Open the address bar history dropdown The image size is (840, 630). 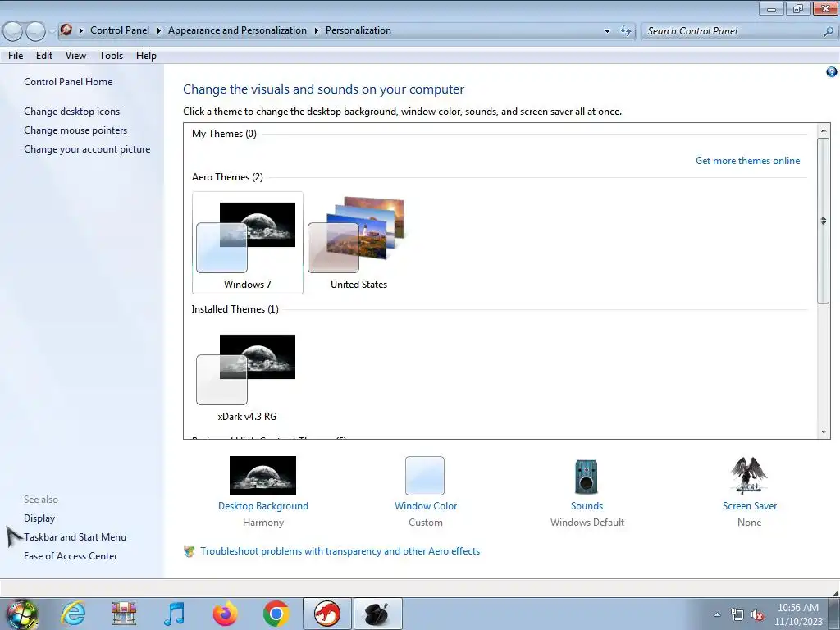click(607, 31)
